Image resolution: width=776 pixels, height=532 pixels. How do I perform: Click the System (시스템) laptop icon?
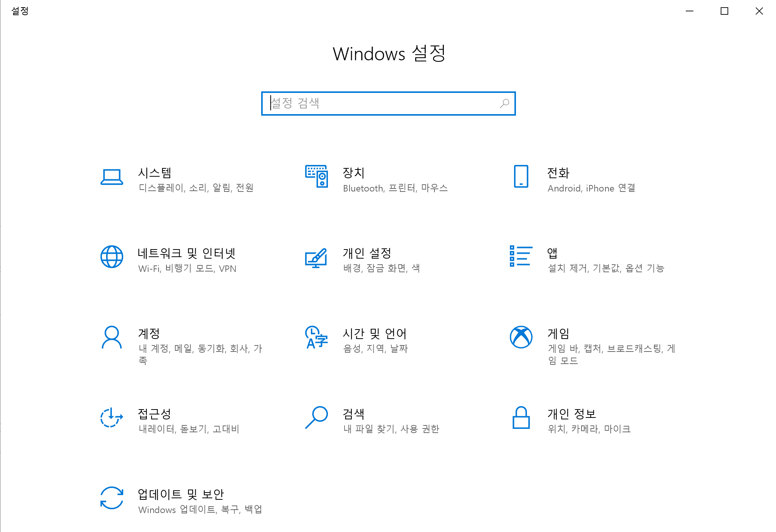point(111,177)
